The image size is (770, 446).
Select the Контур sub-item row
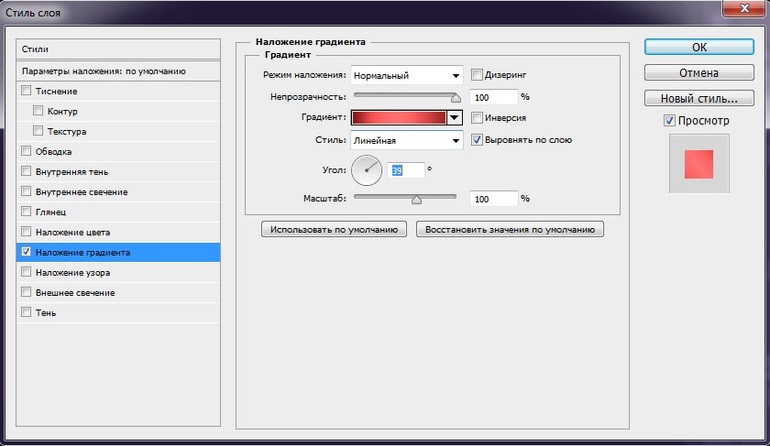tap(118, 112)
